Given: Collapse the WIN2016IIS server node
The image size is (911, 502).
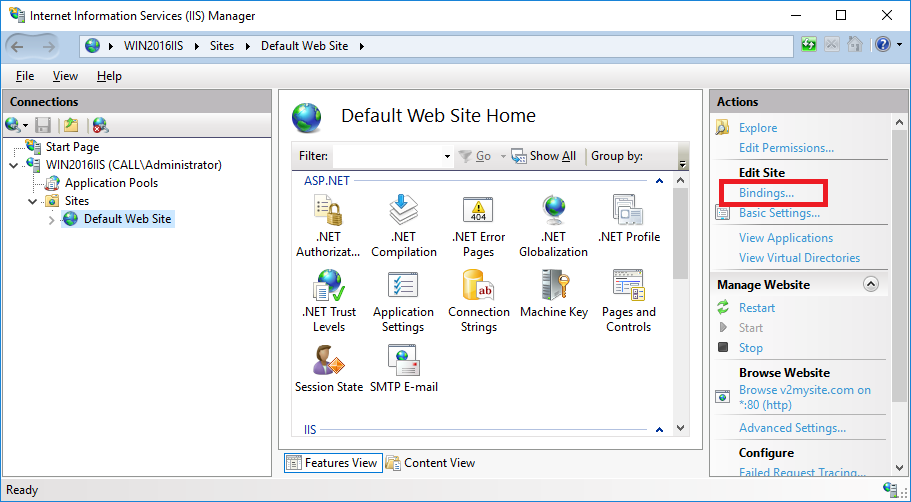Looking at the screenshot, I should [x=14, y=166].
